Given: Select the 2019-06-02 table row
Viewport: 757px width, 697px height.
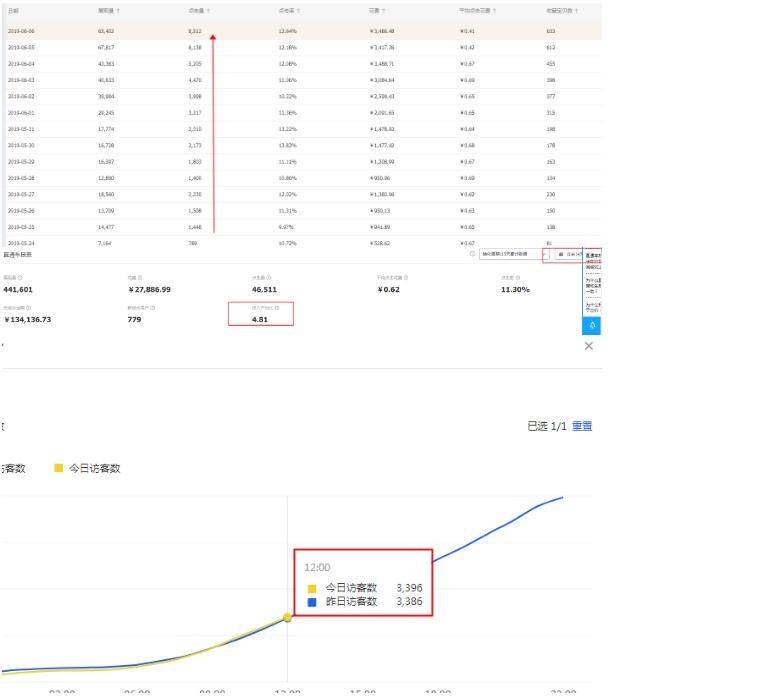Looking at the screenshot, I should tap(302, 97).
